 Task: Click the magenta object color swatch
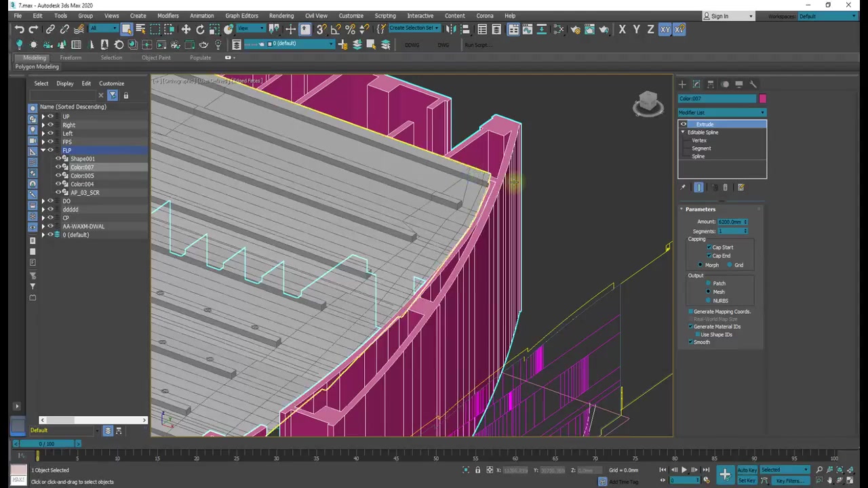click(762, 99)
